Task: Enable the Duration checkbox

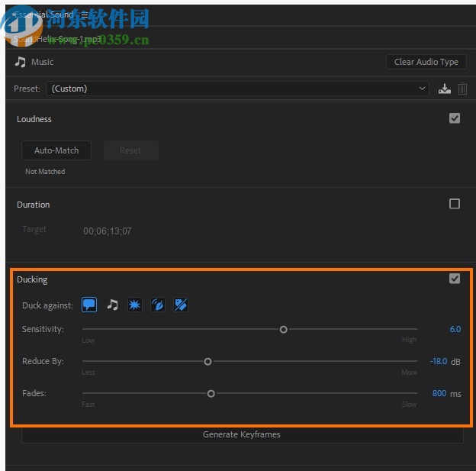Action: coord(455,204)
